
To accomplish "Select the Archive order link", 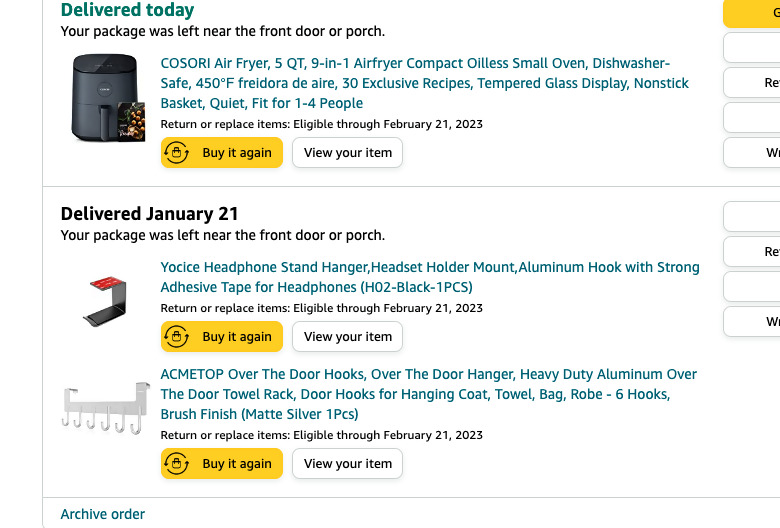I will [102, 514].
